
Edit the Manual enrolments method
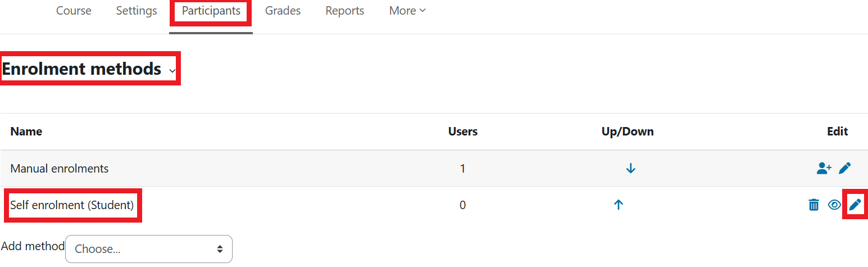pyautogui.click(x=844, y=168)
